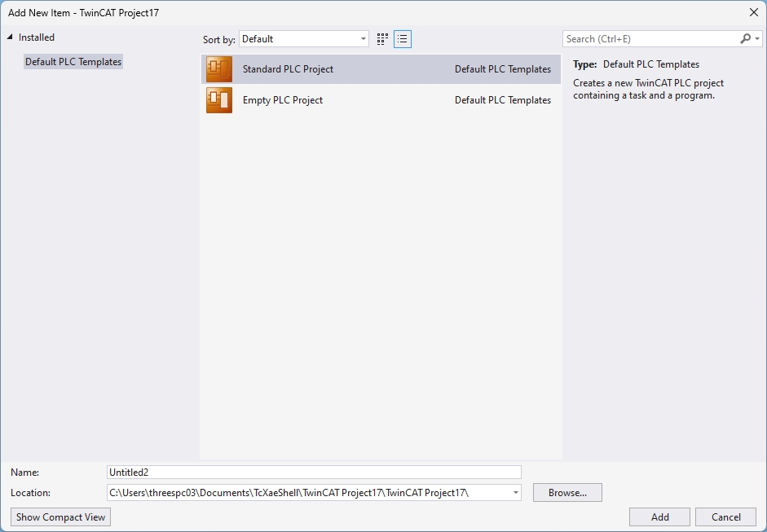Click the Cancel button
767x532 pixels.
coord(726,517)
